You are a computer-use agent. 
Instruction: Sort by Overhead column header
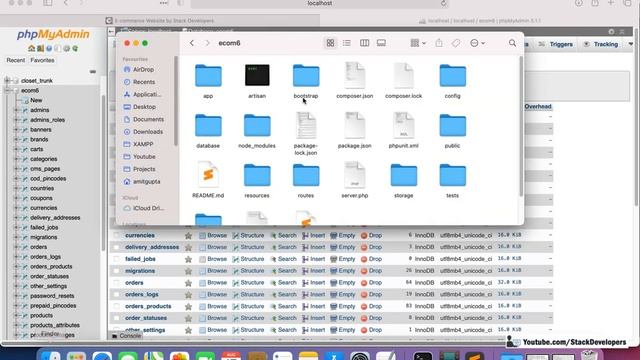point(538,107)
